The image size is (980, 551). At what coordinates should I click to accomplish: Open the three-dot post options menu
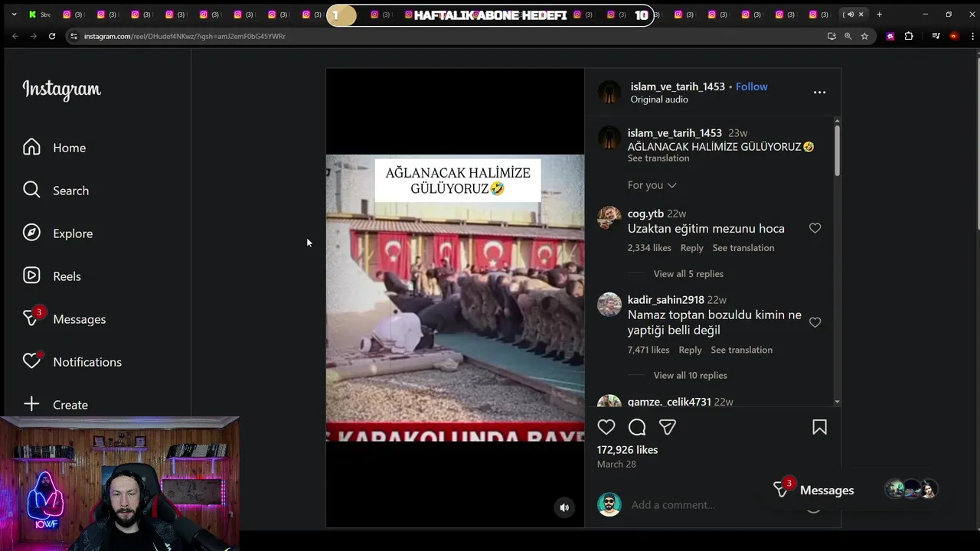pos(819,92)
